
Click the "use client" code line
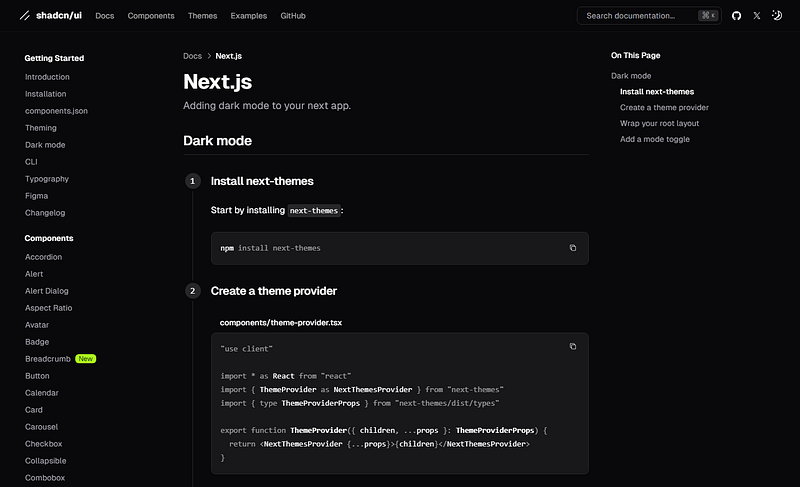point(246,349)
